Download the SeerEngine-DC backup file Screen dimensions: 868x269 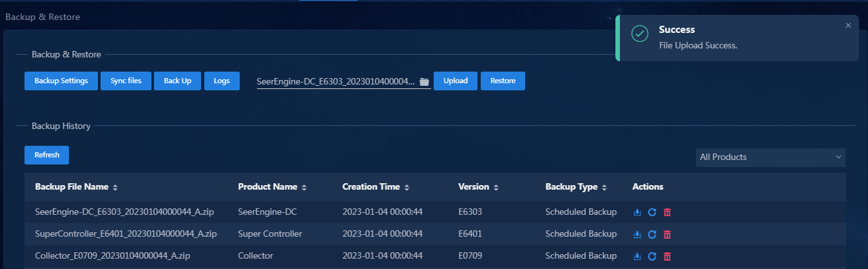tap(637, 212)
